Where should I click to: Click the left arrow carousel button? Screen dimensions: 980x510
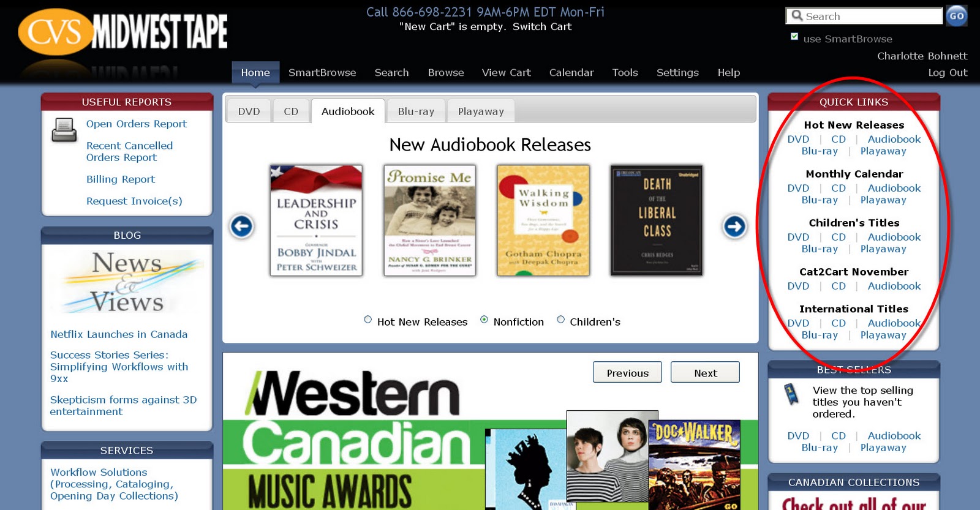[x=242, y=227]
